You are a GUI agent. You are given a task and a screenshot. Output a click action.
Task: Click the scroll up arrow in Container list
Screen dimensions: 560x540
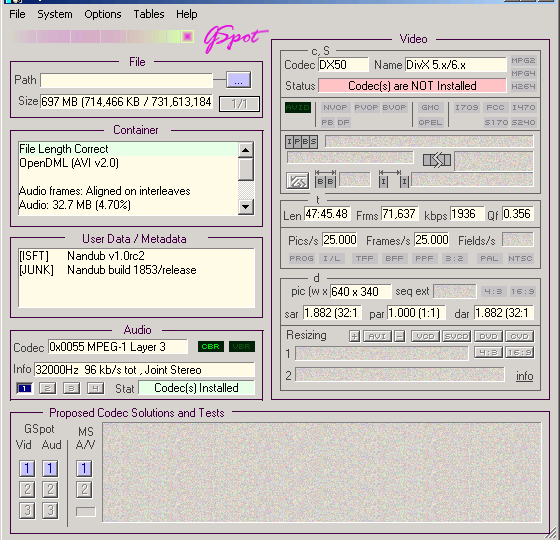click(x=245, y=150)
